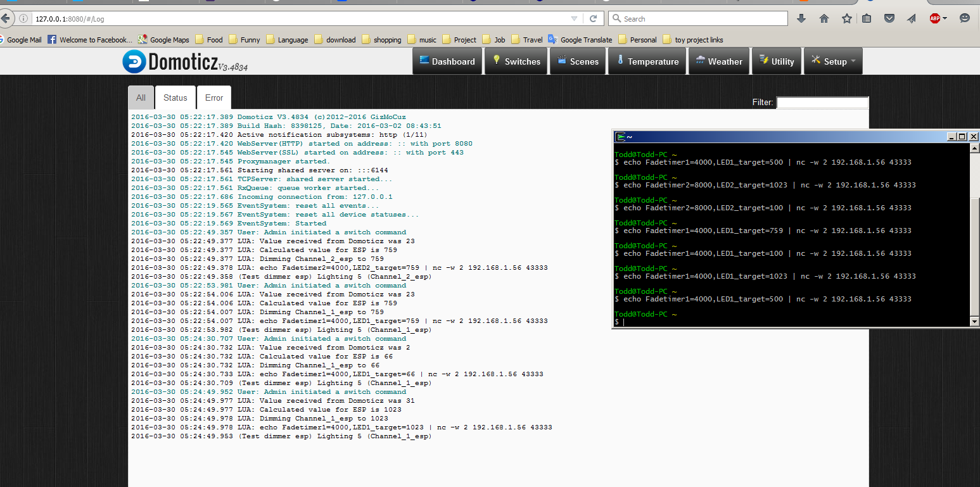Open the Food bookmarks folder

[209, 39]
